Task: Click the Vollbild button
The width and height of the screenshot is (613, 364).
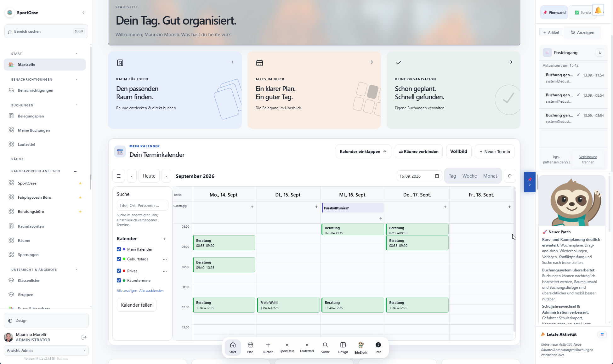Action: (x=458, y=151)
